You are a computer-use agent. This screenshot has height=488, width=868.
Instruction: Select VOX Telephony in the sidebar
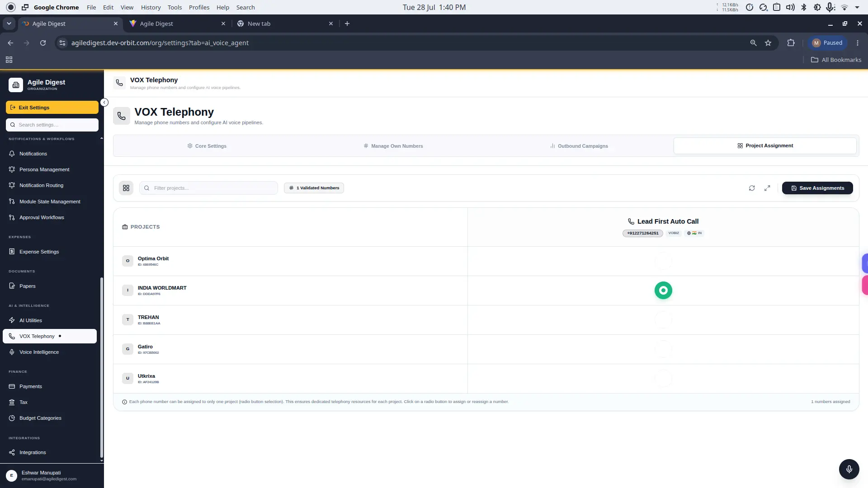[x=50, y=336]
